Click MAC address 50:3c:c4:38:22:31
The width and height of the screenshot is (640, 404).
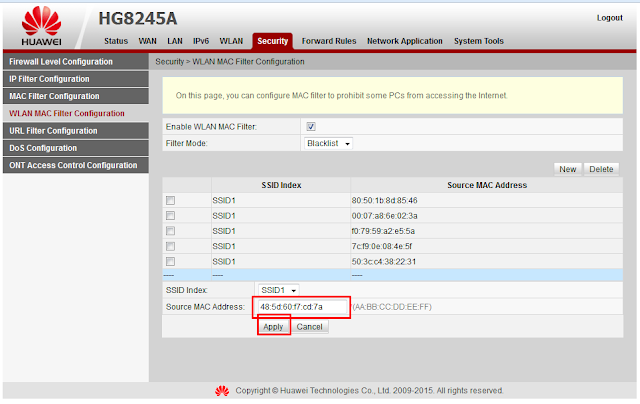384,262
